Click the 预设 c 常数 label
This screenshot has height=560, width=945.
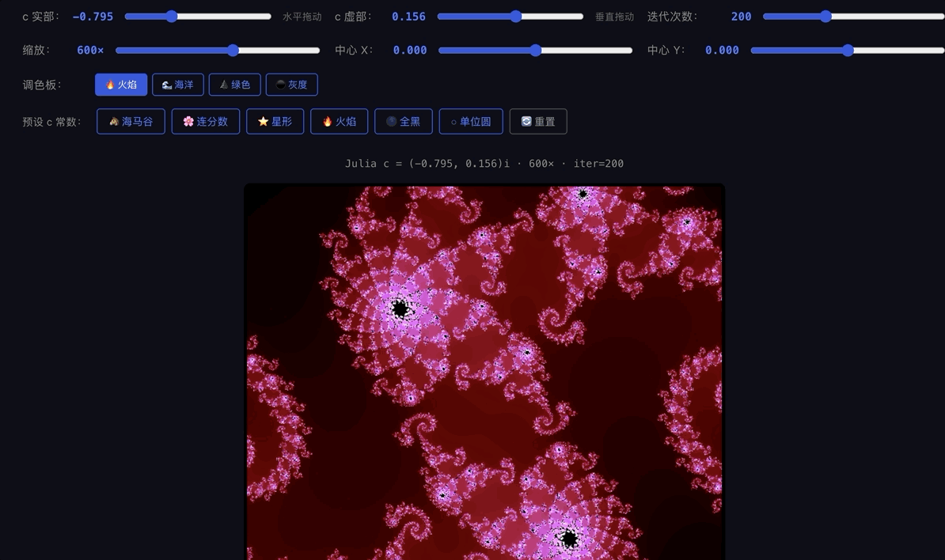(x=51, y=122)
